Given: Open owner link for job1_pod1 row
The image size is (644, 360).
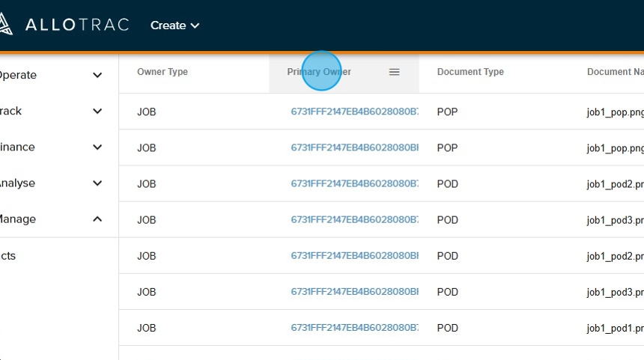Looking at the screenshot, I should point(354,328).
